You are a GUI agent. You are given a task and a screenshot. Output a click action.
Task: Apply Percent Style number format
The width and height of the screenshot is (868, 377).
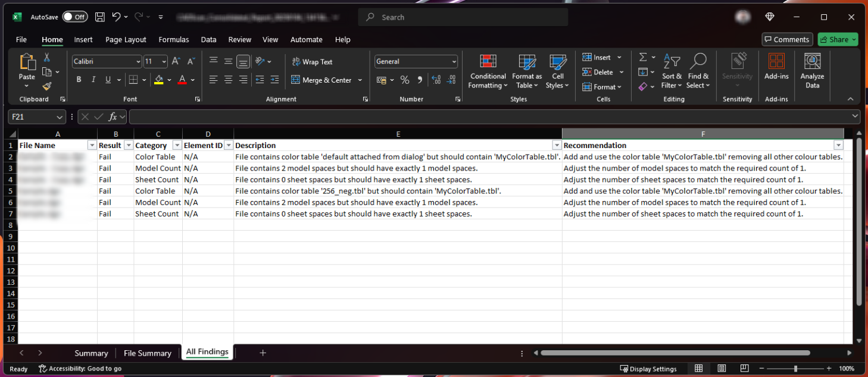point(405,80)
